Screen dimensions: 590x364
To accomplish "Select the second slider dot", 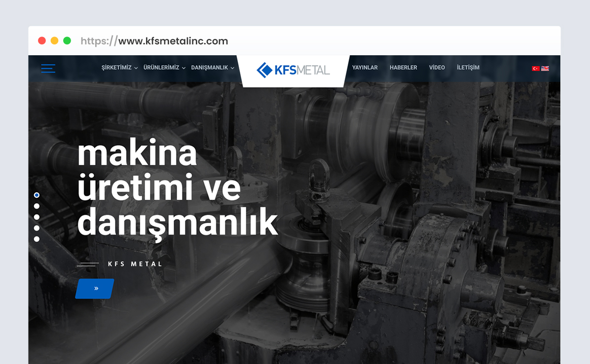I will [37, 206].
